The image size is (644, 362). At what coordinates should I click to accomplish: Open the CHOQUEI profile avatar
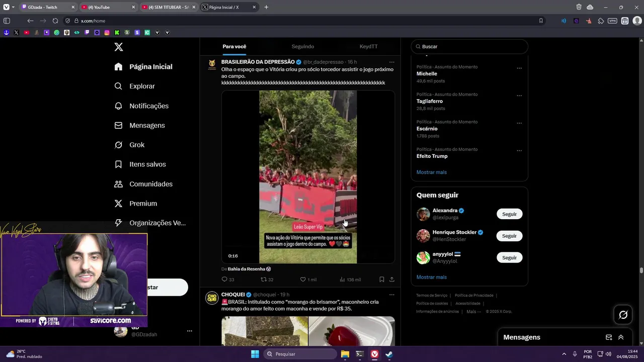(x=212, y=298)
